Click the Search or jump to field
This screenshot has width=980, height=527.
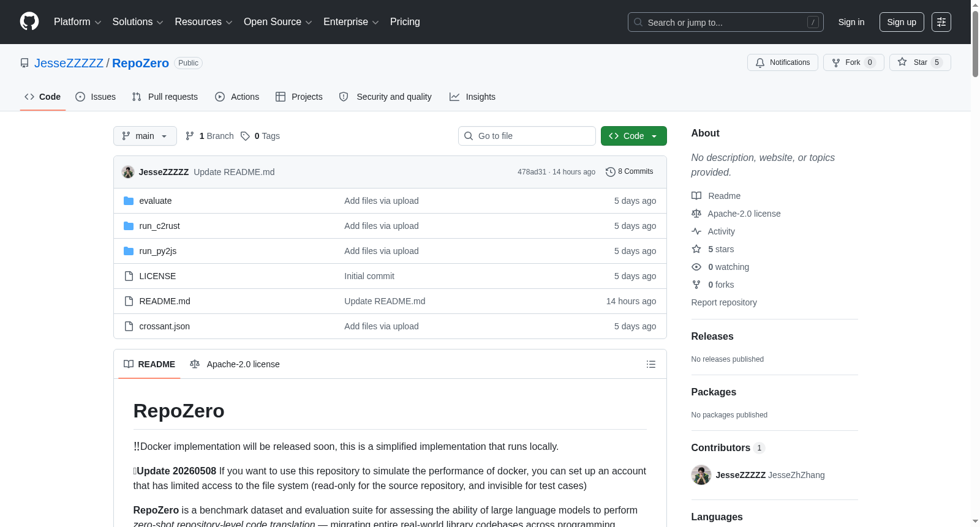point(726,22)
